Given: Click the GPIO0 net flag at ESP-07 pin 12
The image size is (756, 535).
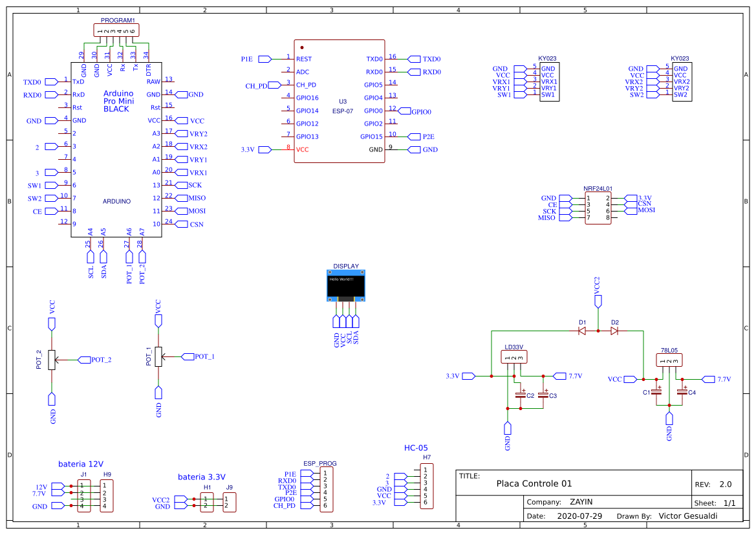Looking at the screenshot, I should click(x=405, y=111).
